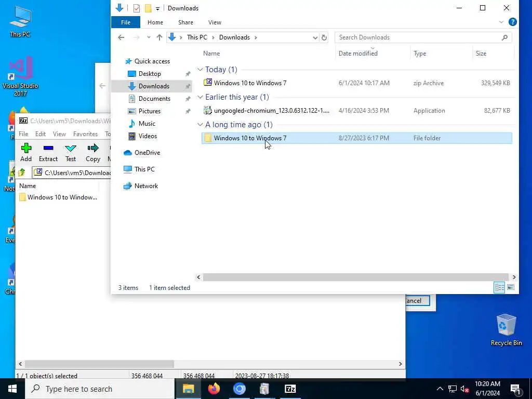This screenshot has height=399, width=532.
Task: Click the New Folder icon in title bar
Action: pos(148,8)
